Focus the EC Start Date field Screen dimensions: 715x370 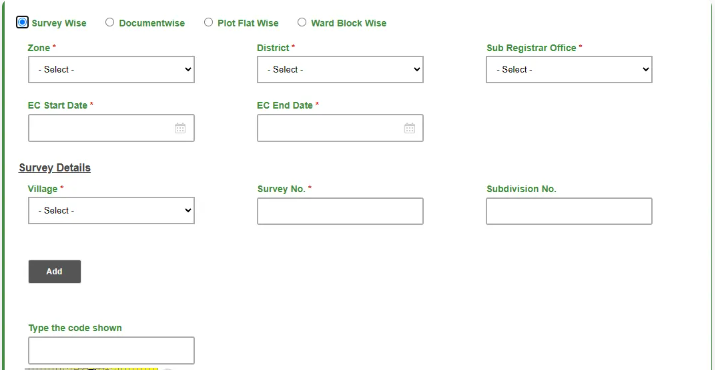pyautogui.click(x=111, y=128)
